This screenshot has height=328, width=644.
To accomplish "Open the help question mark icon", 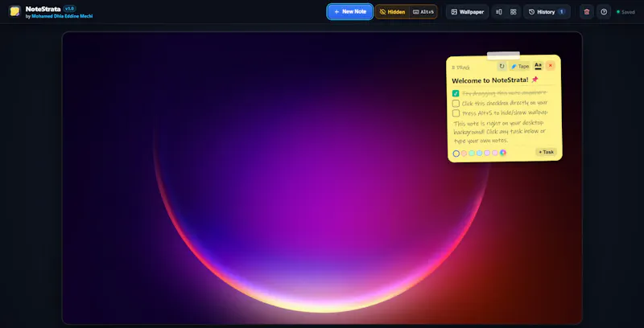I will [x=604, y=12].
